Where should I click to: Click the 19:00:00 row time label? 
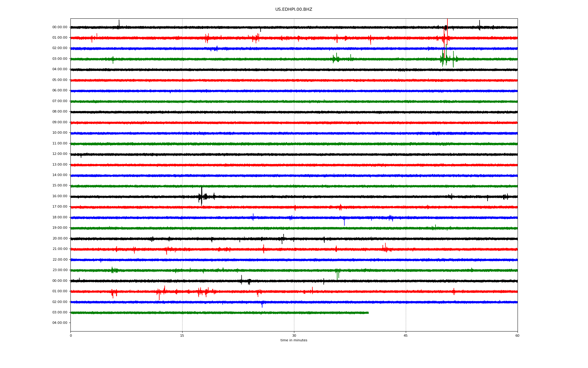[60, 228]
